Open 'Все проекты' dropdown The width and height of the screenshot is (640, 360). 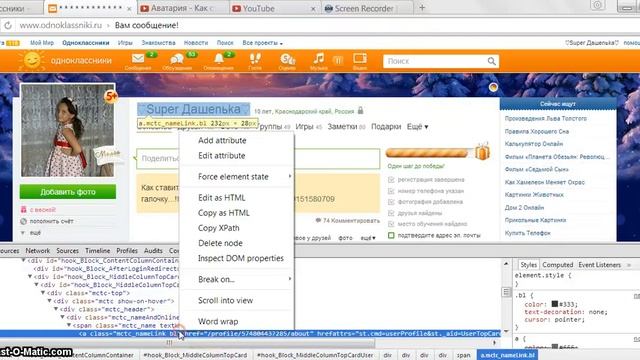click(x=262, y=43)
